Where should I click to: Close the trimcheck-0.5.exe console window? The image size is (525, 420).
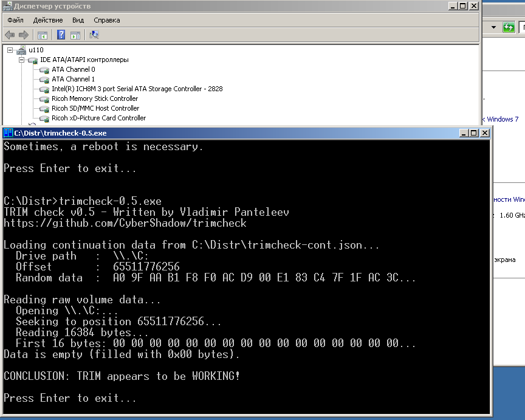tap(484, 133)
